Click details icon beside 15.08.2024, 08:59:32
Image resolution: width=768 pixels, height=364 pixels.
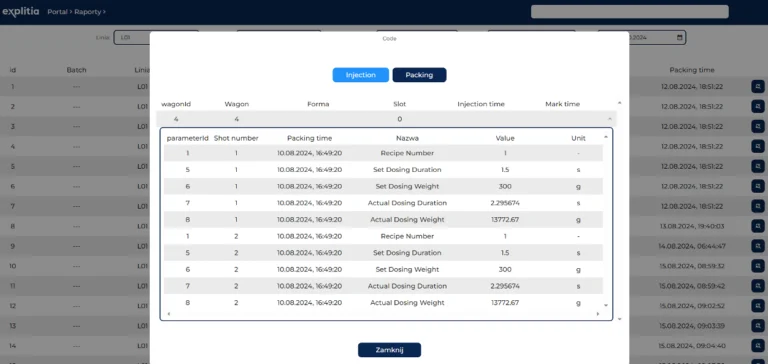(757, 266)
